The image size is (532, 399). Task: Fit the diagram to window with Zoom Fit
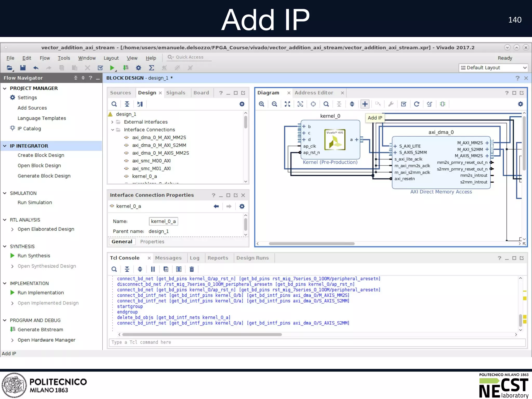coord(287,104)
